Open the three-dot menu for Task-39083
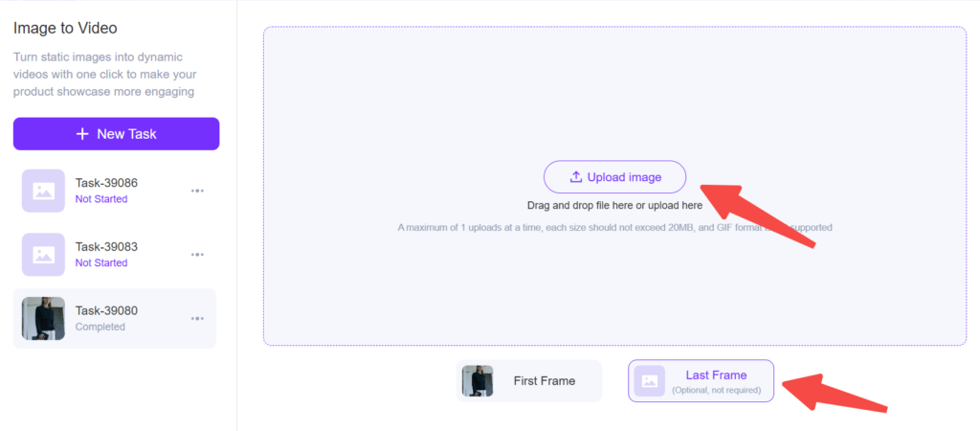This screenshot has height=431, width=980. pyautogui.click(x=197, y=254)
